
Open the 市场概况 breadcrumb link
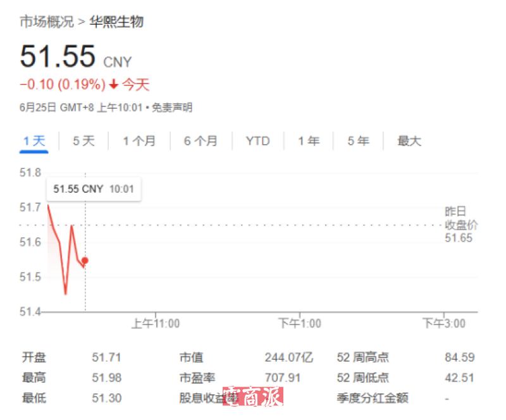point(47,22)
